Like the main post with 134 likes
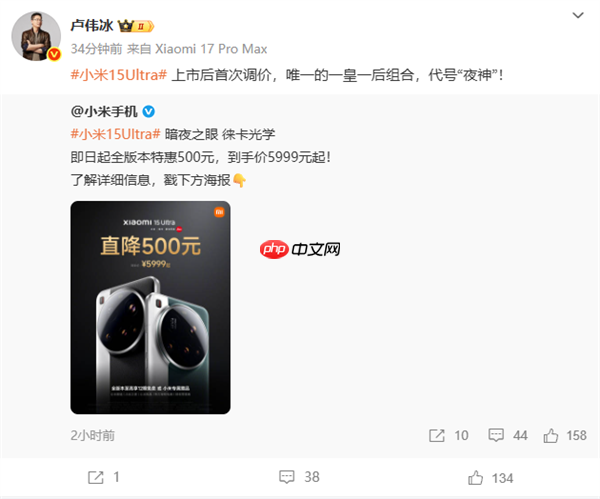Image resolution: width=600 pixels, height=499 pixels. [475, 478]
